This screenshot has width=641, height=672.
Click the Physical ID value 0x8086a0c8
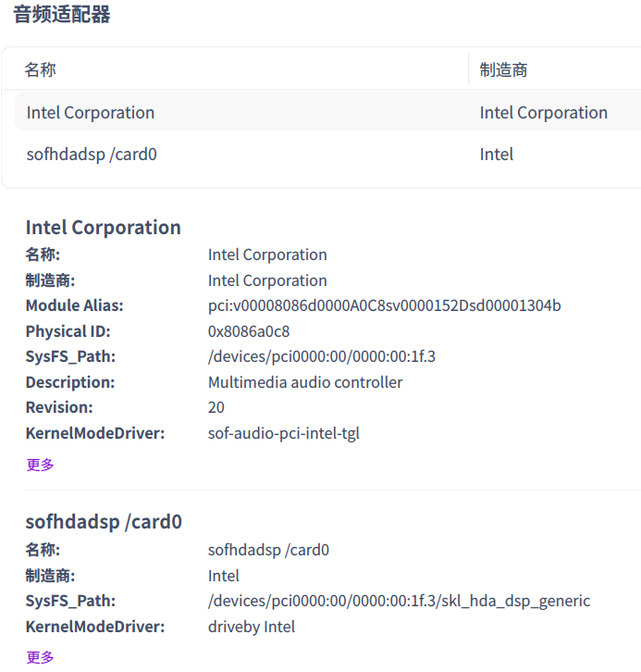click(249, 331)
